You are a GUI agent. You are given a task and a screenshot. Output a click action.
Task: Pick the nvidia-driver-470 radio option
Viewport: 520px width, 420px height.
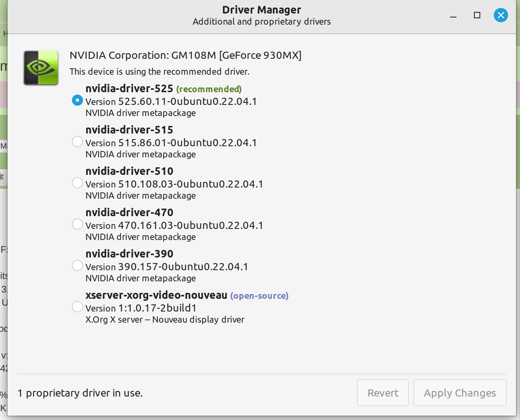77,224
